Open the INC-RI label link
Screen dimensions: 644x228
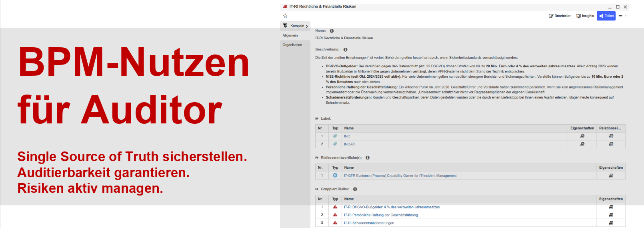(x=349, y=144)
